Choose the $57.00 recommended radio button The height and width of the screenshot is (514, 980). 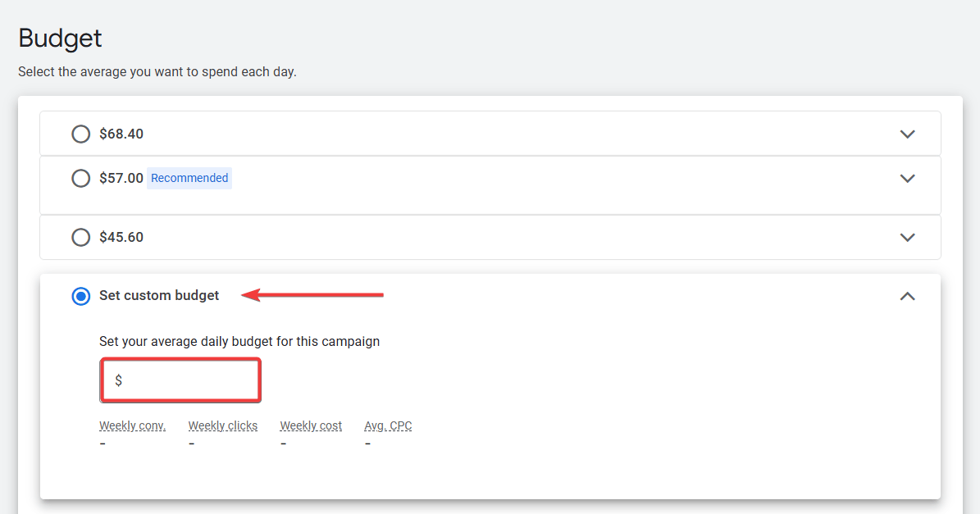pos(80,178)
